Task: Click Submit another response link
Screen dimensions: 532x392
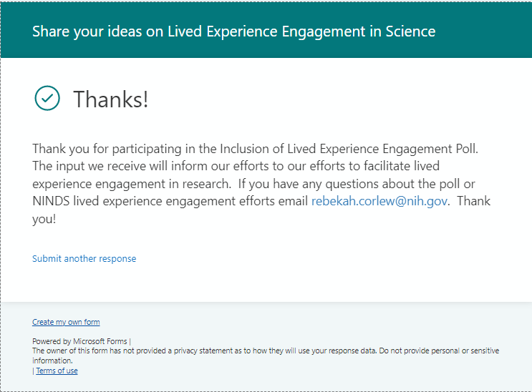Action: coord(84,259)
